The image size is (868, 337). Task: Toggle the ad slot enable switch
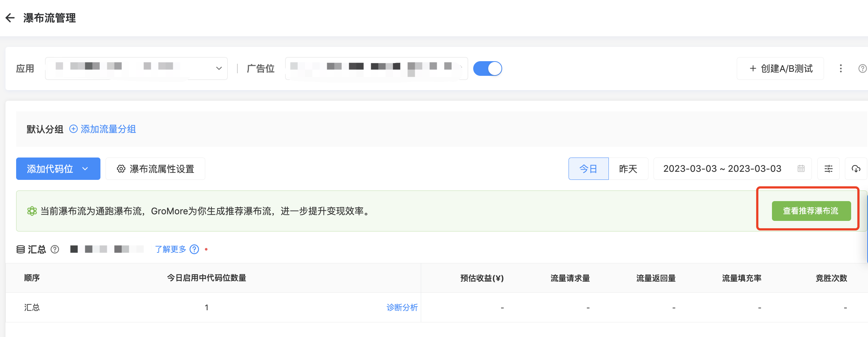(x=488, y=68)
